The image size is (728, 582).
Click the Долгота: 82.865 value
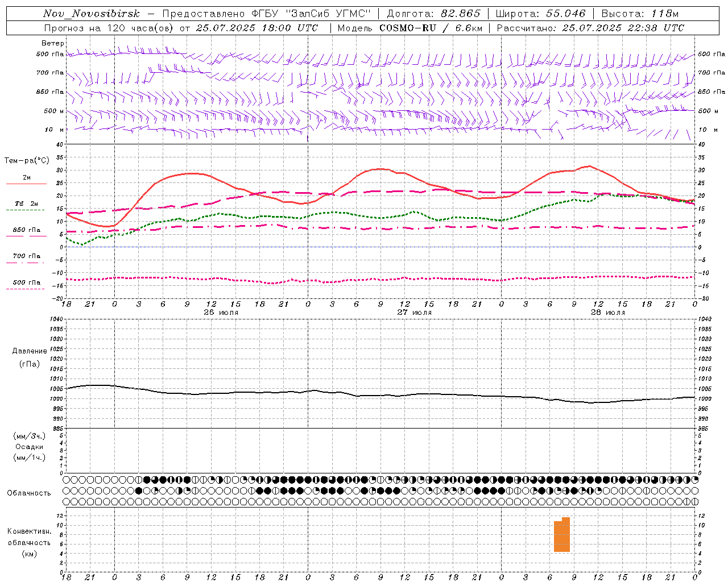(x=433, y=14)
